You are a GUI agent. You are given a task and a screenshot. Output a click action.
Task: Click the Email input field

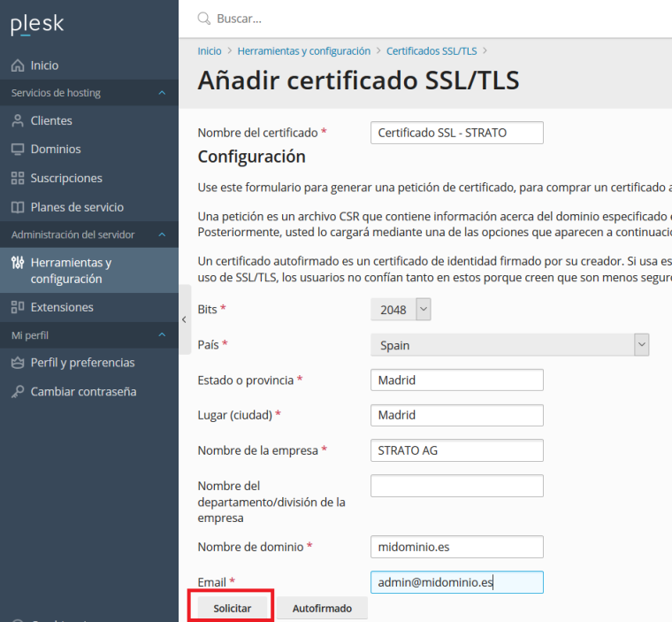click(x=457, y=582)
